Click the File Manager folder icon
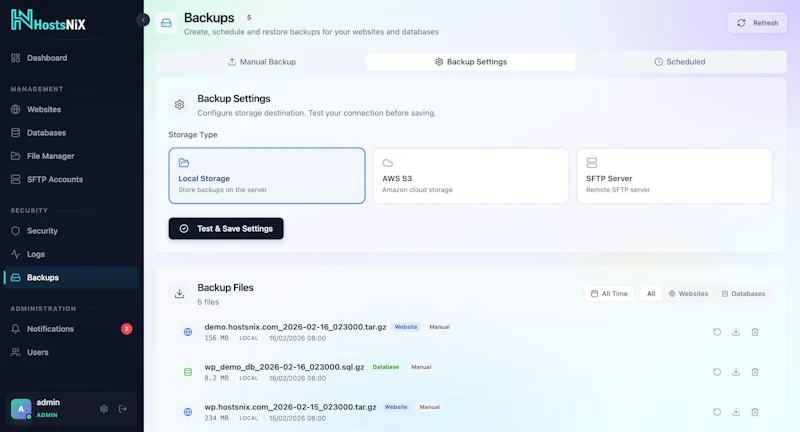The width and height of the screenshot is (800, 432). [16, 156]
